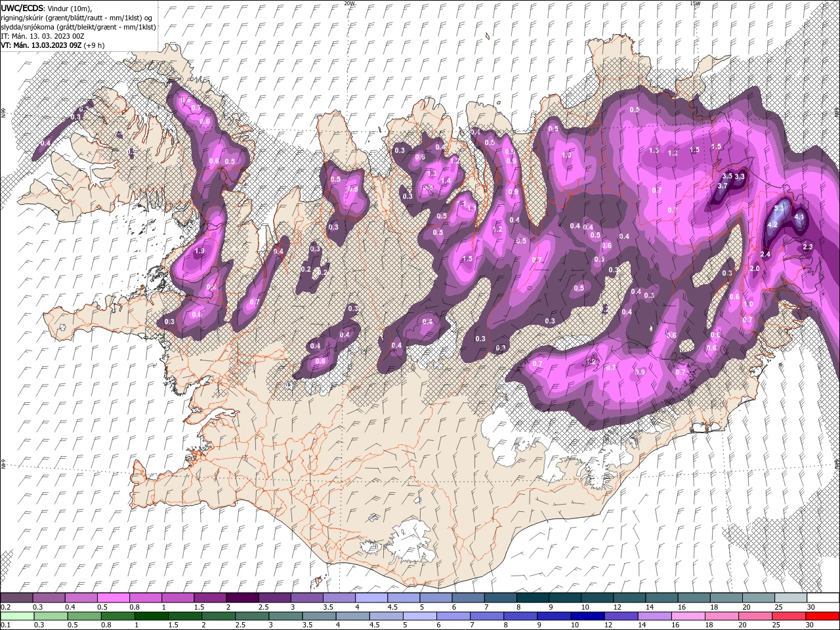The width and height of the screenshot is (840, 630).
Task: Select the upper legend swatch labeled 1.5
Action: point(210,598)
